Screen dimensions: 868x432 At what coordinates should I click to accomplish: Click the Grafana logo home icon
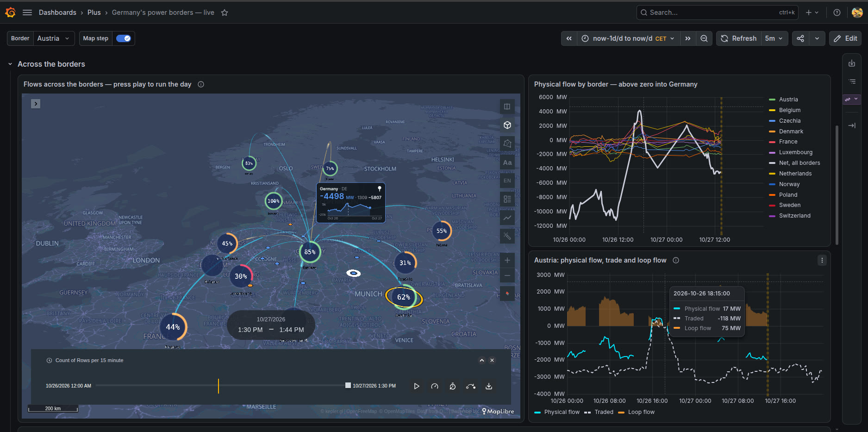(x=10, y=13)
